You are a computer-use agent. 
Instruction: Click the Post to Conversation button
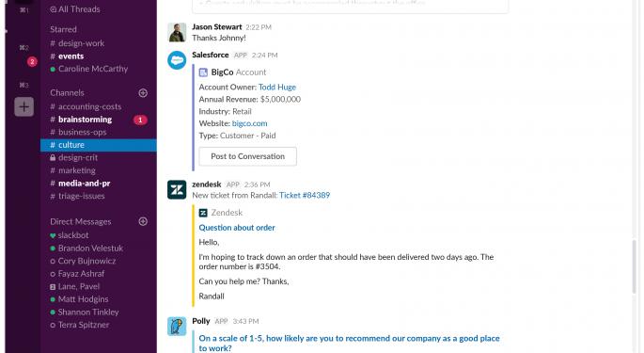click(x=247, y=156)
